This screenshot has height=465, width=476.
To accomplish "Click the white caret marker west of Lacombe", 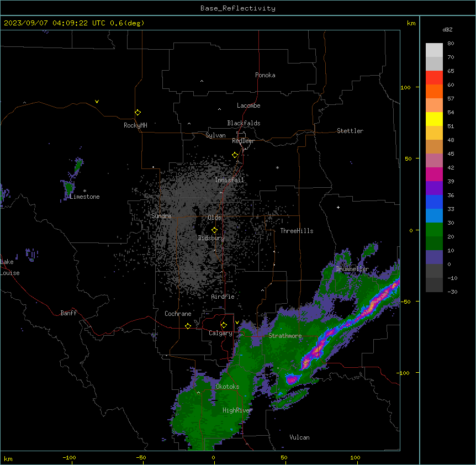I will tap(219, 109).
